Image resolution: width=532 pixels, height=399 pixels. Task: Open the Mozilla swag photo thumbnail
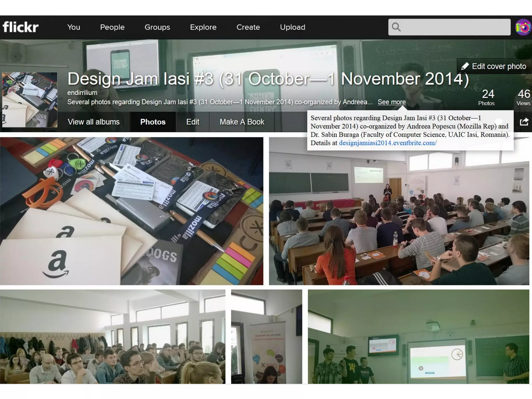131,211
